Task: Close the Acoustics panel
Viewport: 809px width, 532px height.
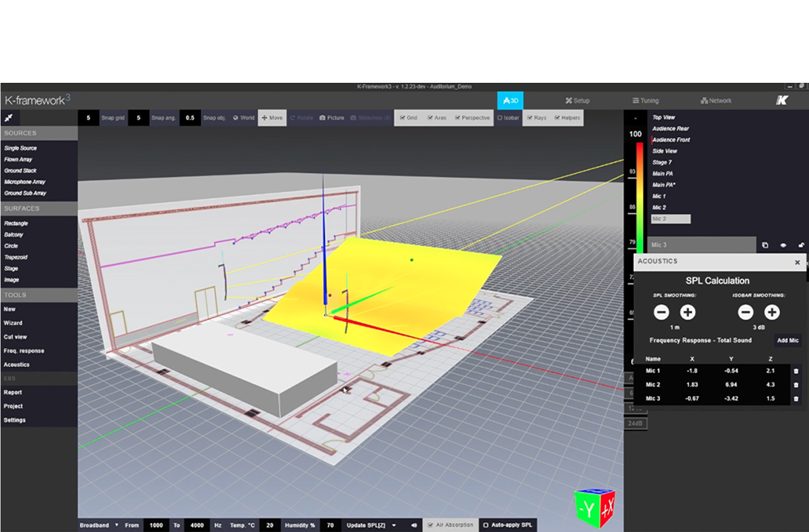Action: coord(797,262)
